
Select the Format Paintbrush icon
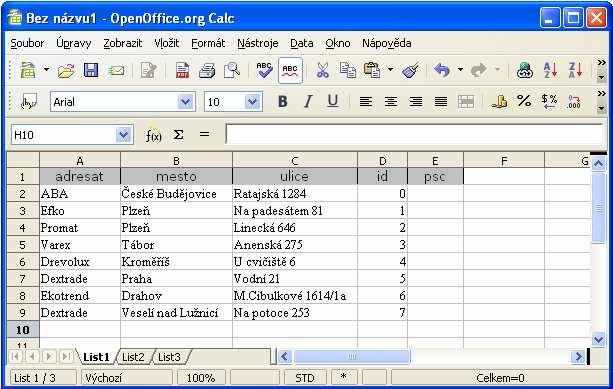(410, 71)
